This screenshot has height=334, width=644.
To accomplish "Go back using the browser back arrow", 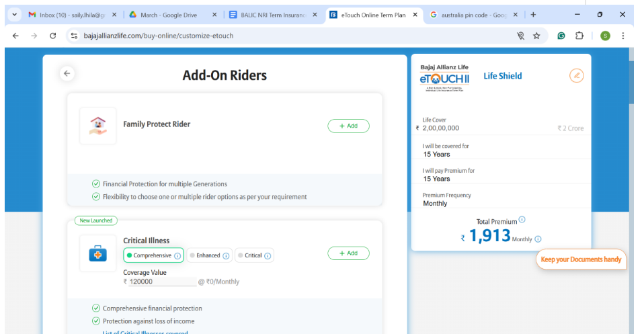I will (15, 36).
